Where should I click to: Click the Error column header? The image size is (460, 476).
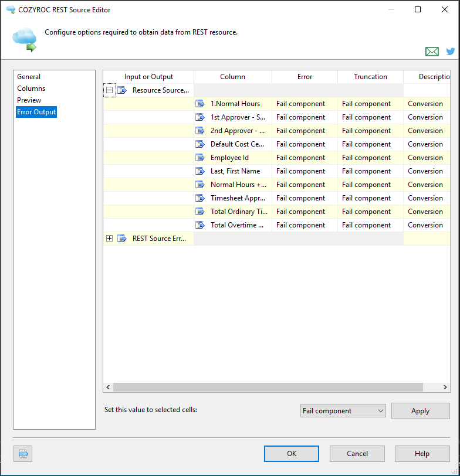point(305,77)
